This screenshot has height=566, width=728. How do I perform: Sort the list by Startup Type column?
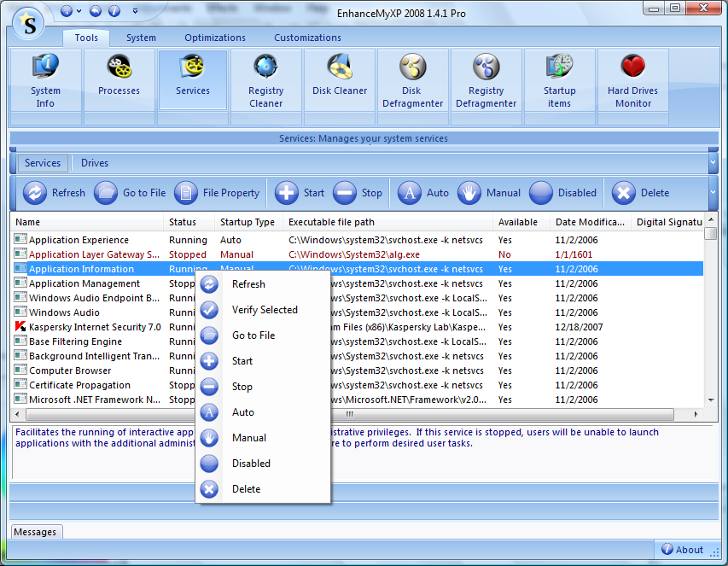pos(248,222)
